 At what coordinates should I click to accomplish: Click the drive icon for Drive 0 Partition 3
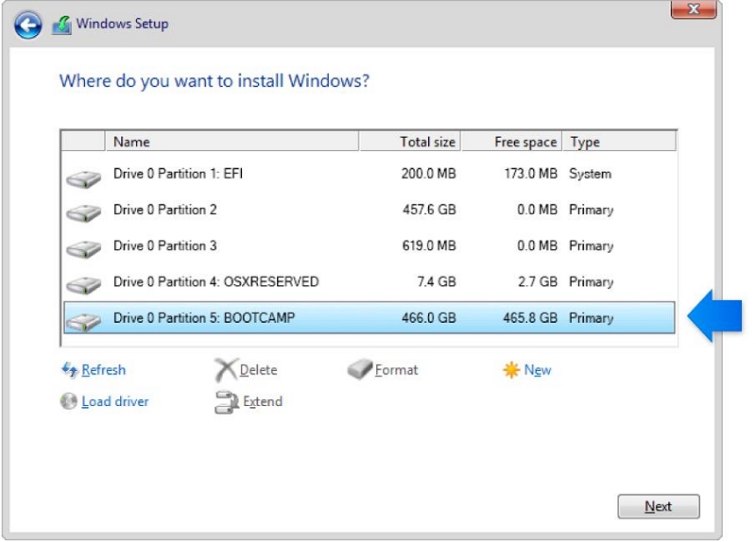coord(83,248)
